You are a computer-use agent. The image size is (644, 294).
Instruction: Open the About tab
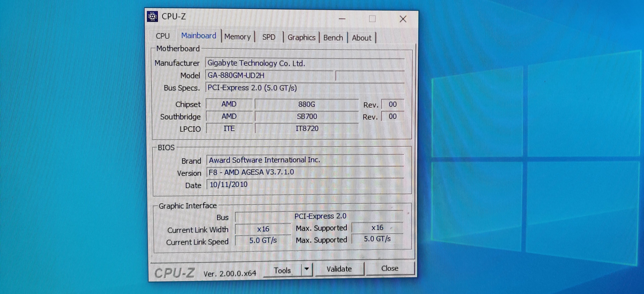362,38
